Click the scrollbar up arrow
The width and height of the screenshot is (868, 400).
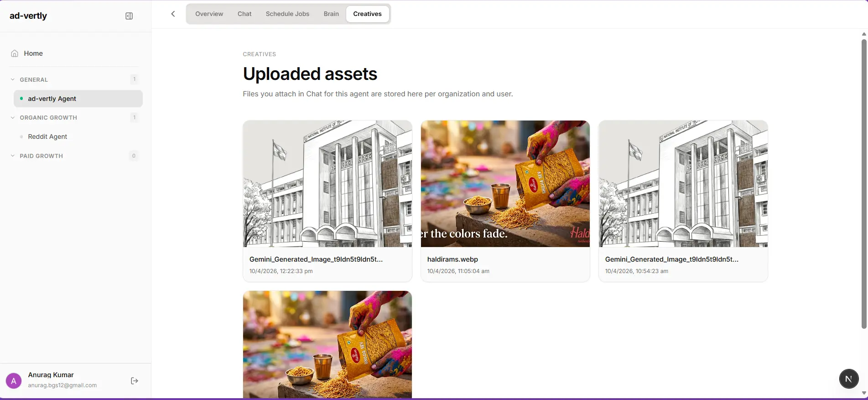tap(864, 34)
